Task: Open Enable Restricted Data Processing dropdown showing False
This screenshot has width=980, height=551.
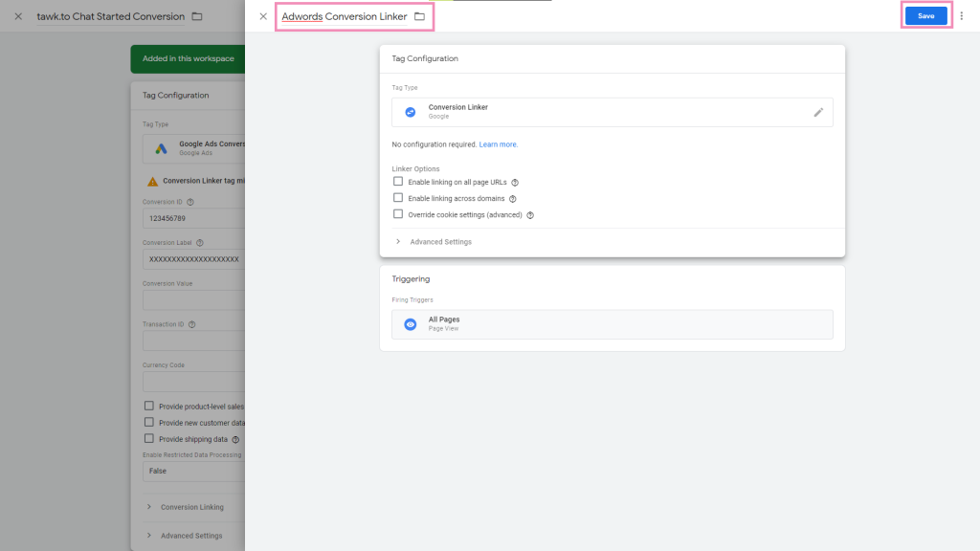Action: (193, 471)
